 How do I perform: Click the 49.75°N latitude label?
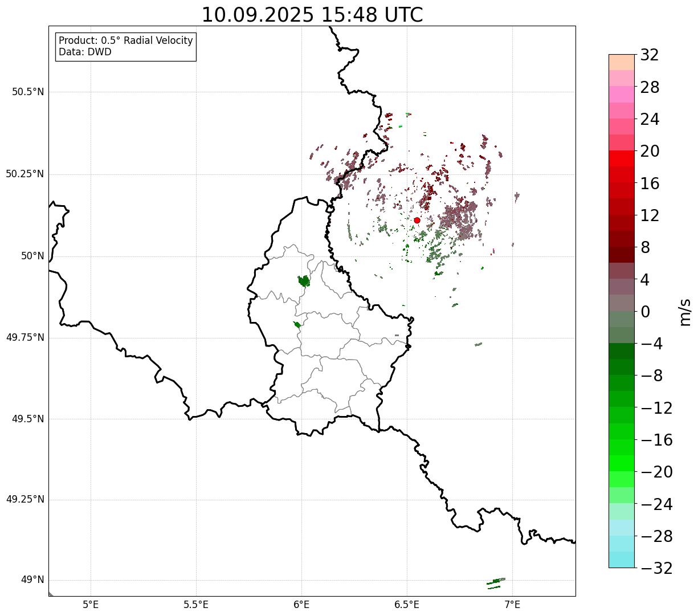25,337
